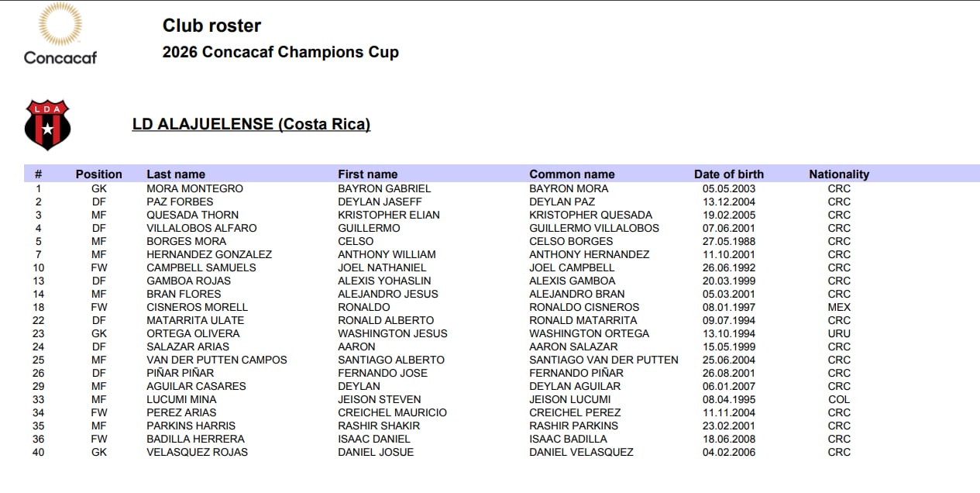
Task: Click the COL nationality entry
Action: [x=839, y=399]
